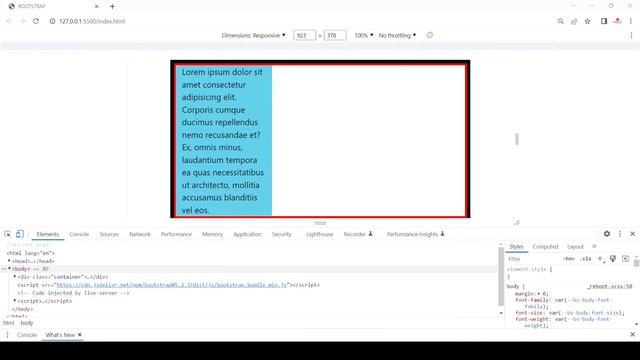Click the viewport width field showing 923
The image size is (640, 360).
pyautogui.click(x=304, y=36)
